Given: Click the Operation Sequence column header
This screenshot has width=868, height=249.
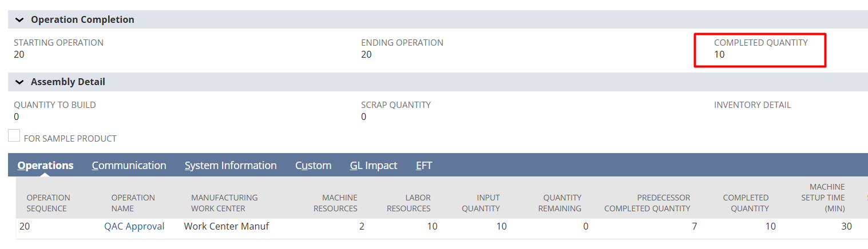Looking at the screenshot, I should [48, 203].
